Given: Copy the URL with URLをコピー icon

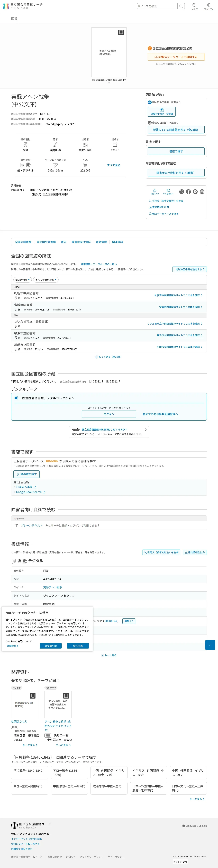Looking at the screenshot, I should (x=168, y=192).
